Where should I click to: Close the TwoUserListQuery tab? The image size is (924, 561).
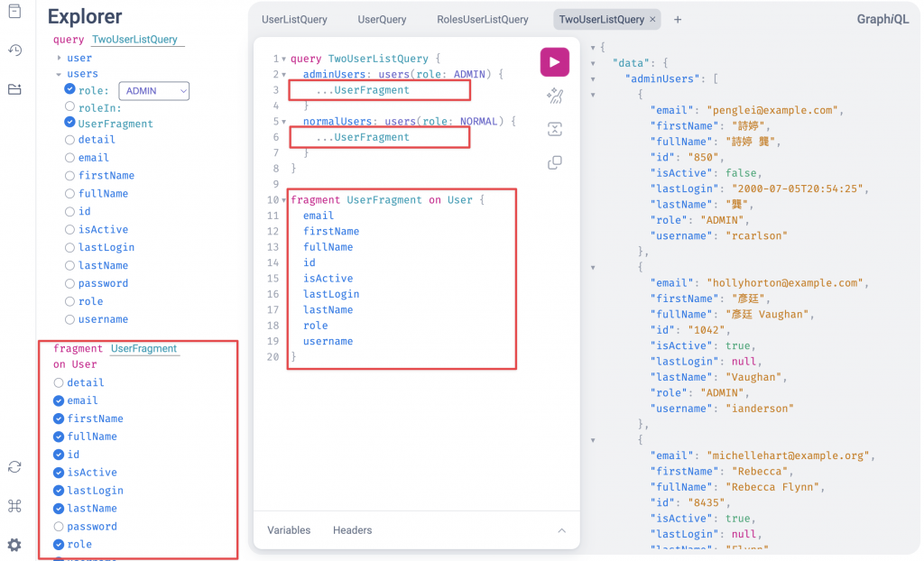tap(652, 20)
